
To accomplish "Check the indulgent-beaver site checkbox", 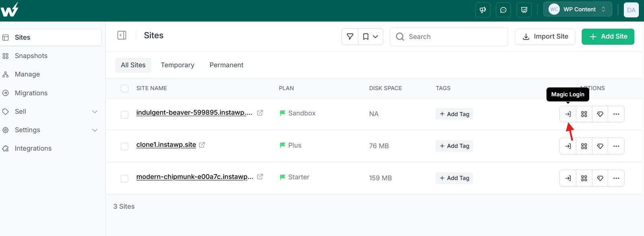I will click(x=125, y=115).
